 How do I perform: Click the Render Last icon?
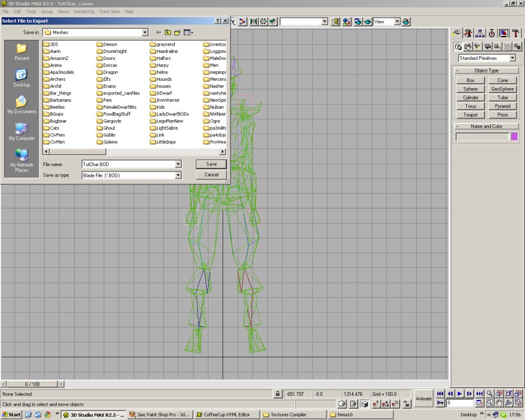(x=406, y=22)
